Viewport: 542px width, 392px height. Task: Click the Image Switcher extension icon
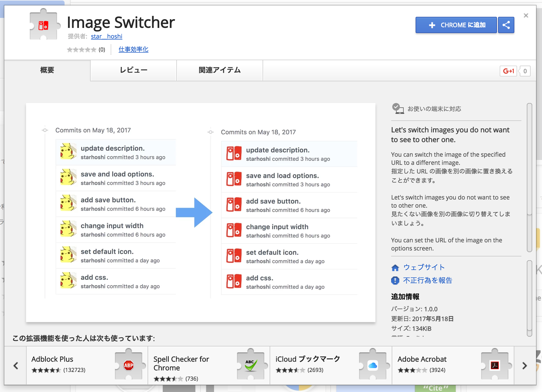44,25
